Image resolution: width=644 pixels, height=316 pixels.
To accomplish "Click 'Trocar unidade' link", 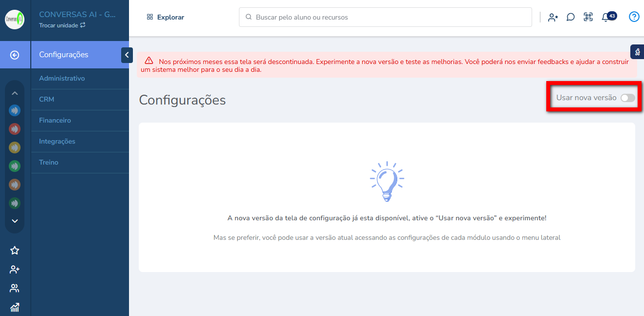I will point(62,25).
